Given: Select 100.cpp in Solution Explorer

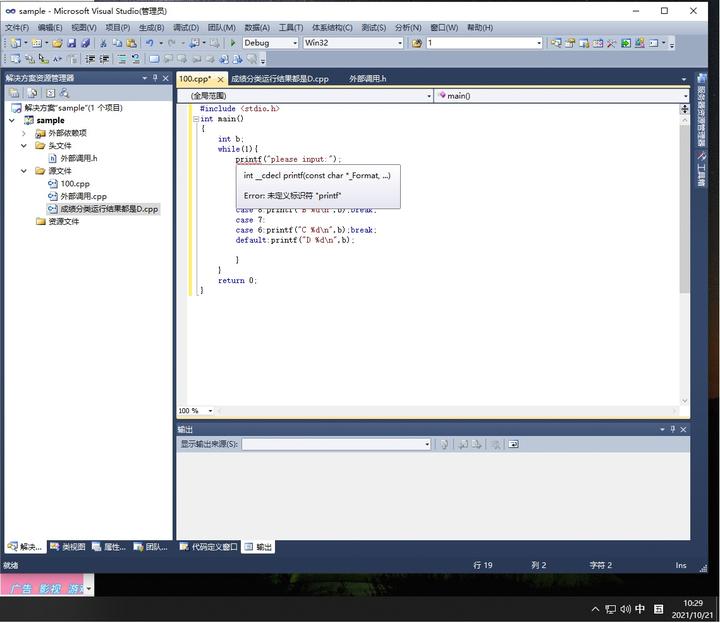Looking at the screenshot, I should point(74,184).
